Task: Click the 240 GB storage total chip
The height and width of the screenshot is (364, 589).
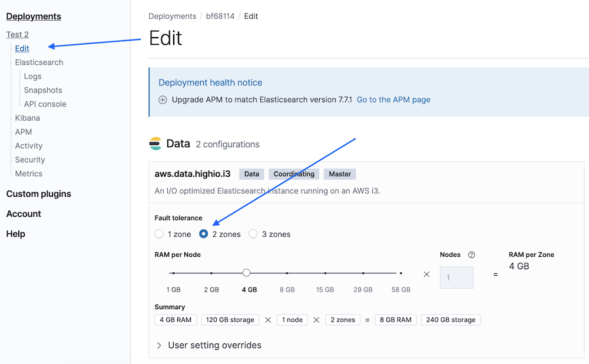Action: pos(451,320)
